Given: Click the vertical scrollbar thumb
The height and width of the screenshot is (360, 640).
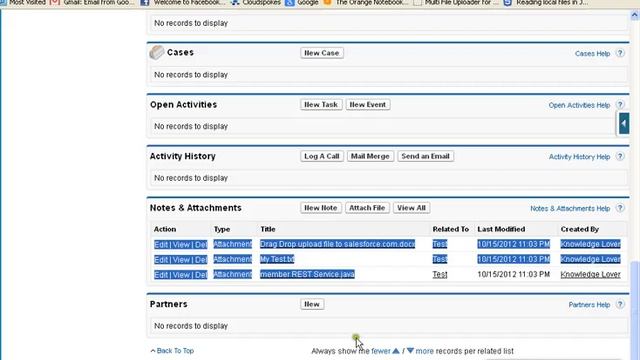Looking at the screenshot, I should click(x=635, y=310).
